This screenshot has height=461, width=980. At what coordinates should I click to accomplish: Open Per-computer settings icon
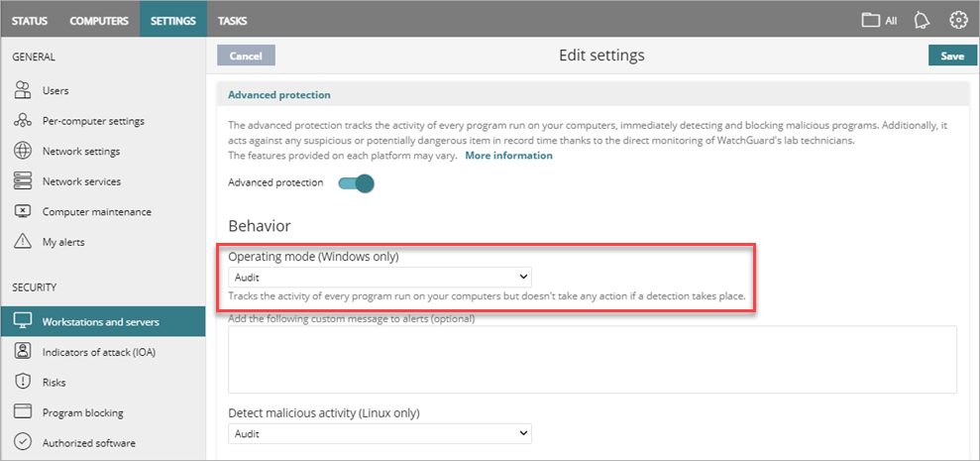coord(24,122)
